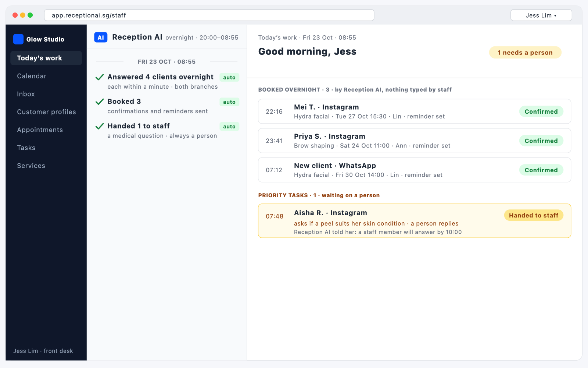
Task: Click the auto tag on Answered 4 clients
Action: 229,77
